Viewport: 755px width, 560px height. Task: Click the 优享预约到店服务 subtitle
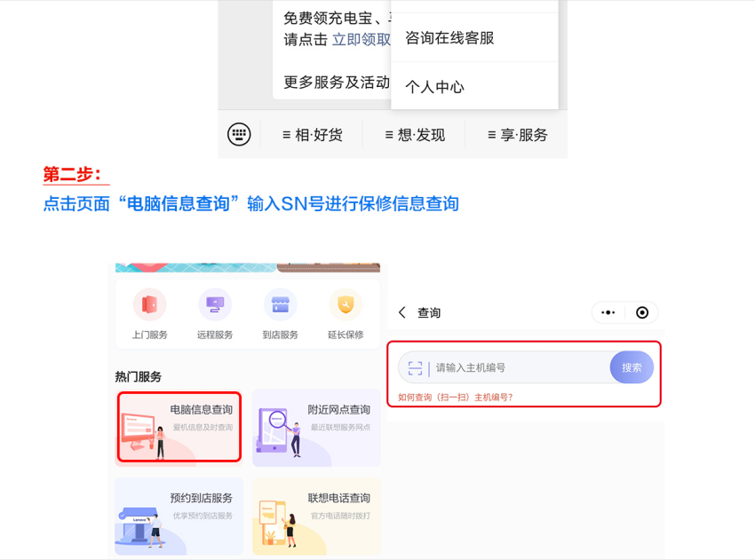click(x=203, y=516)
